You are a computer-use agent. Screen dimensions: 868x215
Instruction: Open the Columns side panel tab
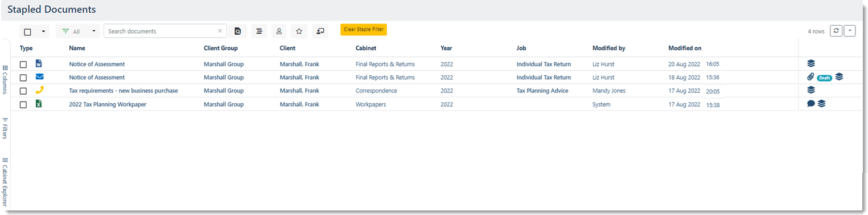coord(5,80)
